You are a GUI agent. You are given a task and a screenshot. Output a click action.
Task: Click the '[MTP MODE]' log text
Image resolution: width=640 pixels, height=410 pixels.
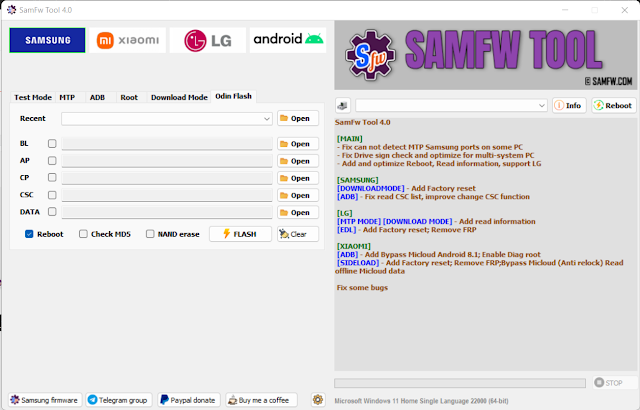point(359,222)
